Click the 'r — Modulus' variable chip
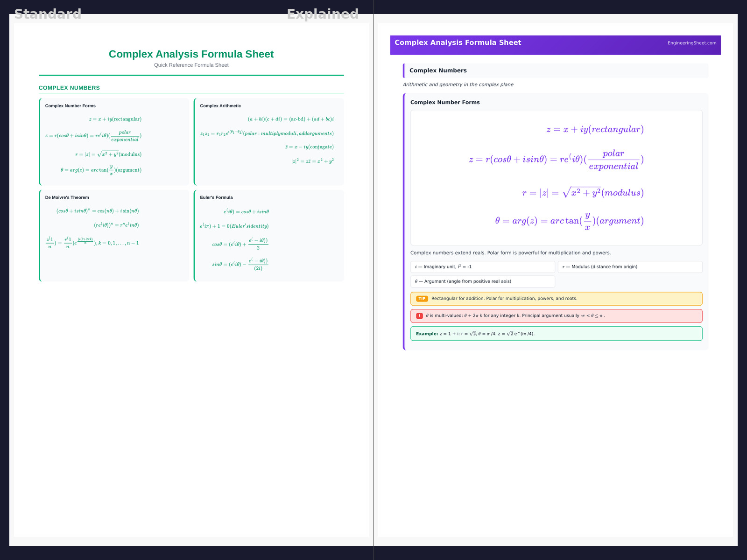The height and width of the screenshot is (560, 747). tap(629, 267)
